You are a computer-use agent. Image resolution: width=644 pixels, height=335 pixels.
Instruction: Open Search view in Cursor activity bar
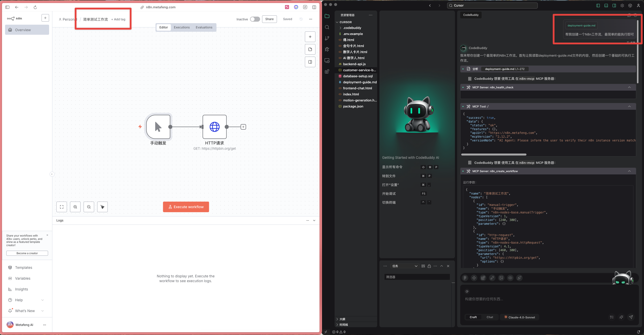[x=327, y=27]
